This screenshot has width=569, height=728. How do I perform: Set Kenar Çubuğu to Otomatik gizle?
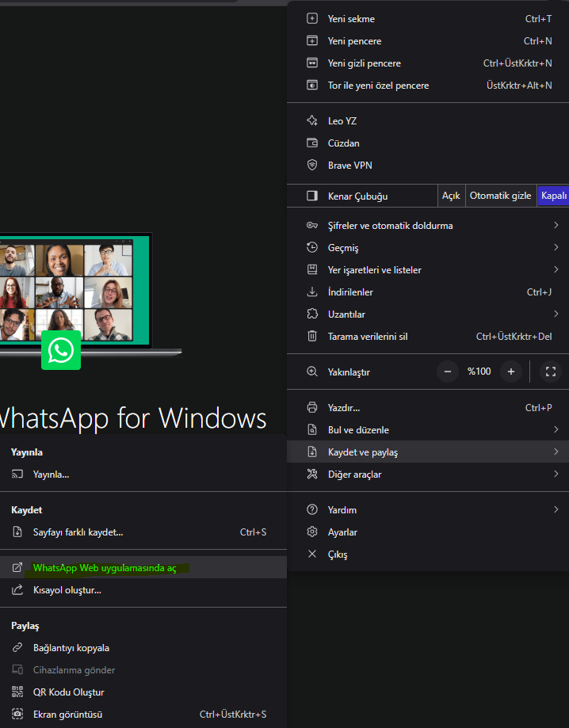500,196
